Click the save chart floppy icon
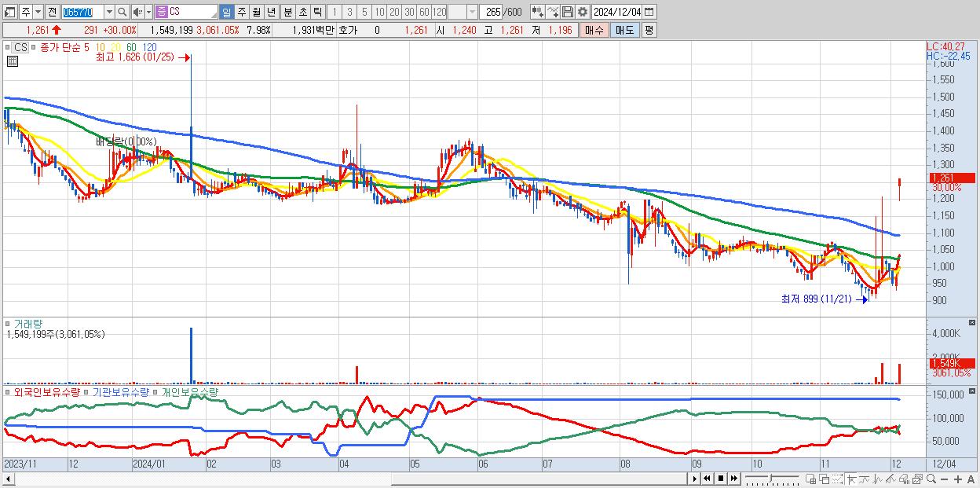This screenshot has width=980, height=488. (x=567, y=12)
